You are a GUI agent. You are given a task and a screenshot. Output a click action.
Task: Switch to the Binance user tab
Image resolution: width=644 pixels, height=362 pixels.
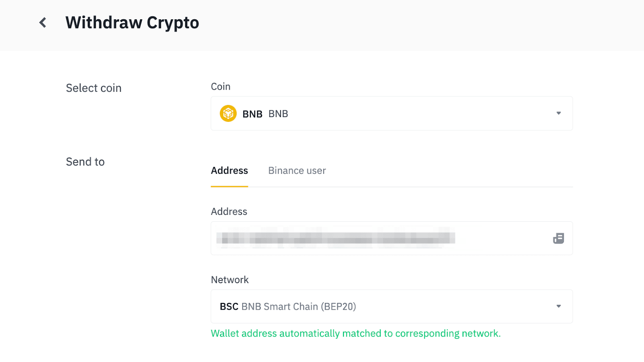click(x=297, y=171)
